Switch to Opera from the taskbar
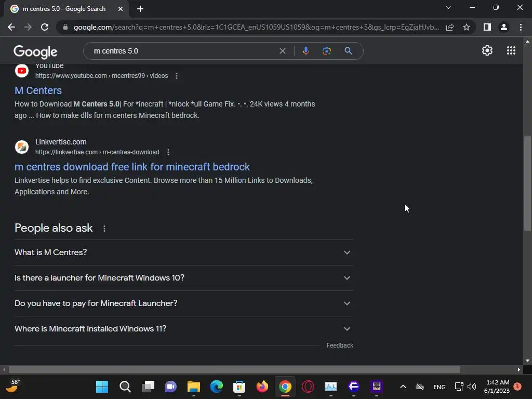 pos(308,387)
